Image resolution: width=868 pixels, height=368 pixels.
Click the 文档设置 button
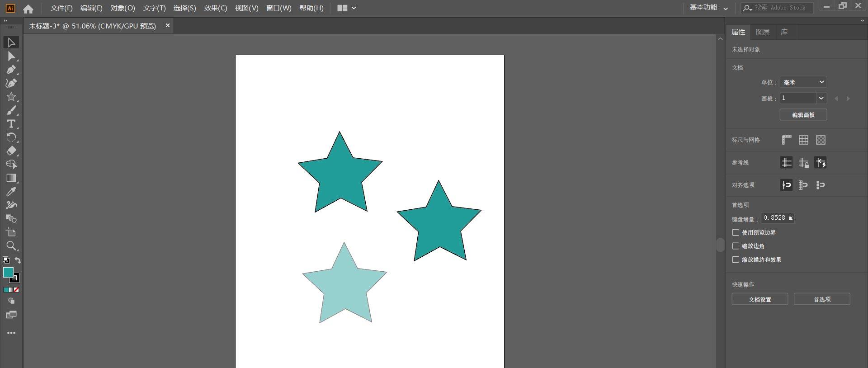point(759,299)
